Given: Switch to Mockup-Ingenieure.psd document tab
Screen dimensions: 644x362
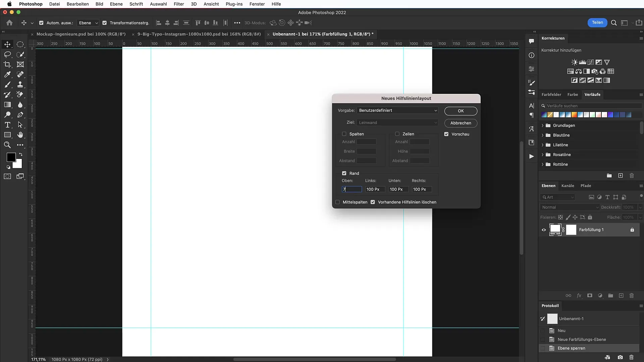Looking at the screenshot, I should pos(81,34).
